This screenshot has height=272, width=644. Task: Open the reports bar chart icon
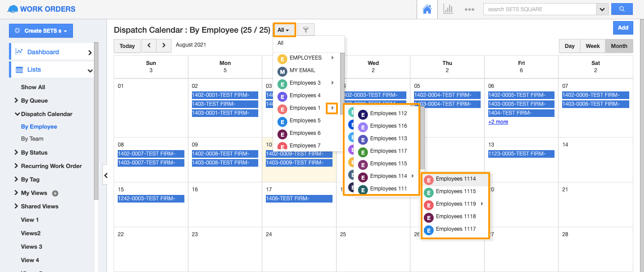[448, 9]
